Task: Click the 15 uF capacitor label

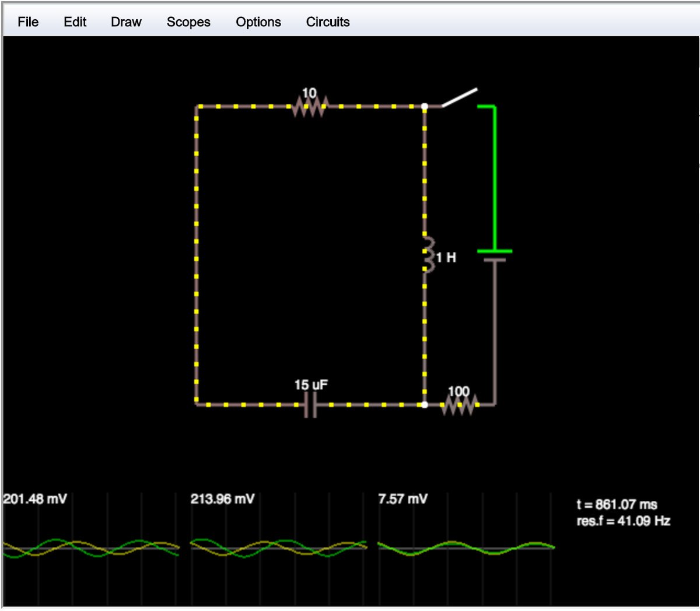Action: pos(311,385)
